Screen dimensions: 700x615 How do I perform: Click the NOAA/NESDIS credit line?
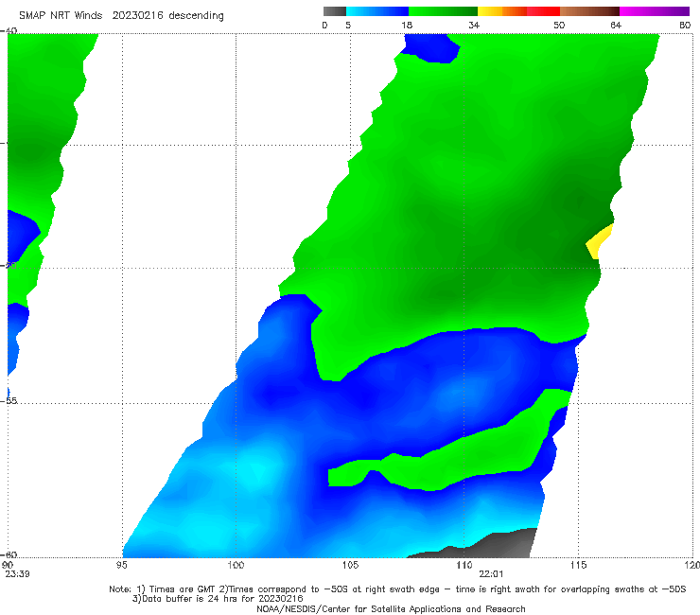click(391, 608)
